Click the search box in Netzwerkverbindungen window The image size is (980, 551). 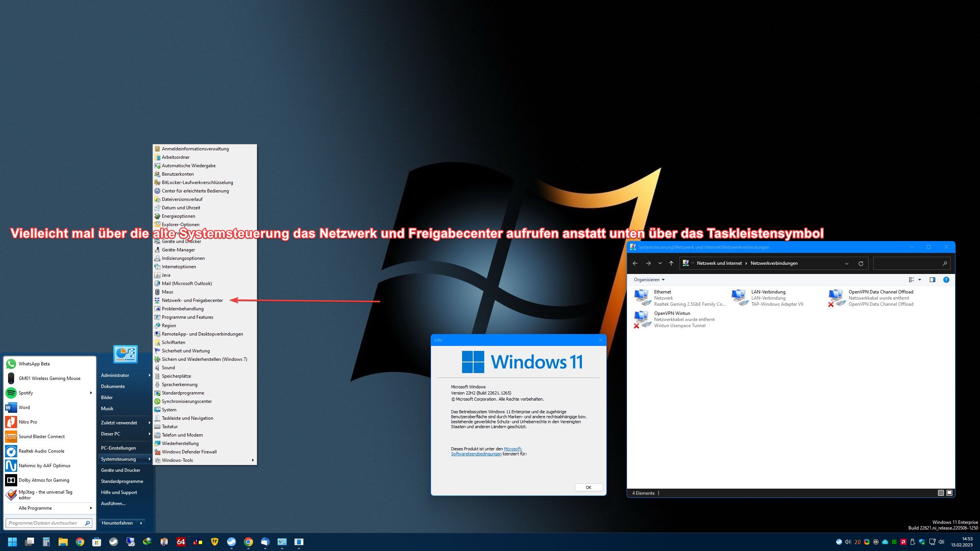point(911,263)
